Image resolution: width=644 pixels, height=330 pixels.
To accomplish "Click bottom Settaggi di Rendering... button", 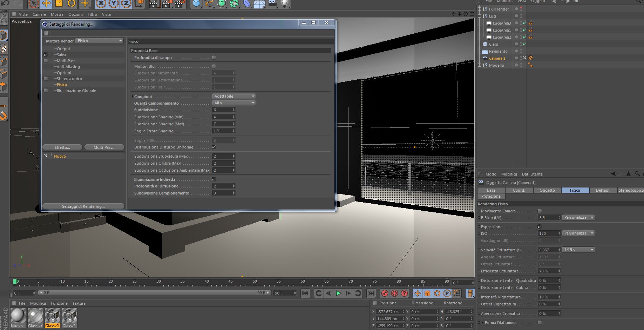I will click(83, 206).
